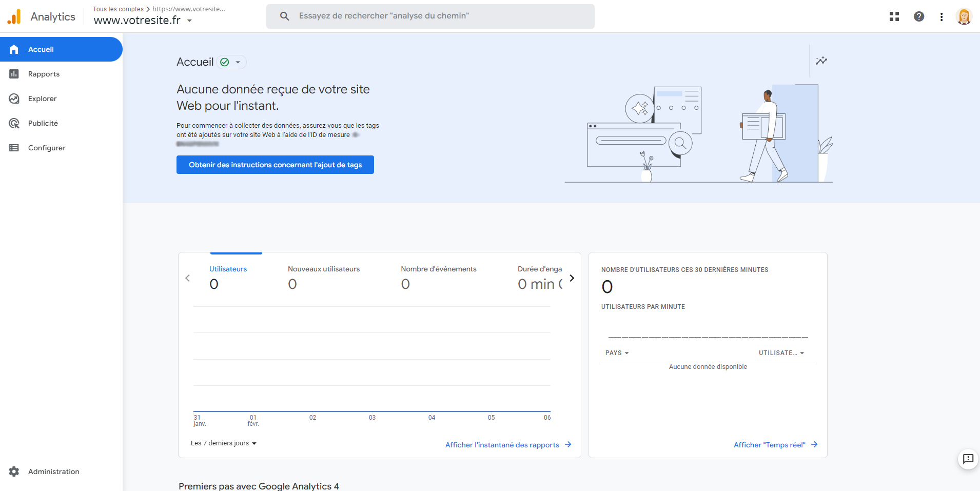
Task: Open the help question mark icon
Action: pos(919,16)
